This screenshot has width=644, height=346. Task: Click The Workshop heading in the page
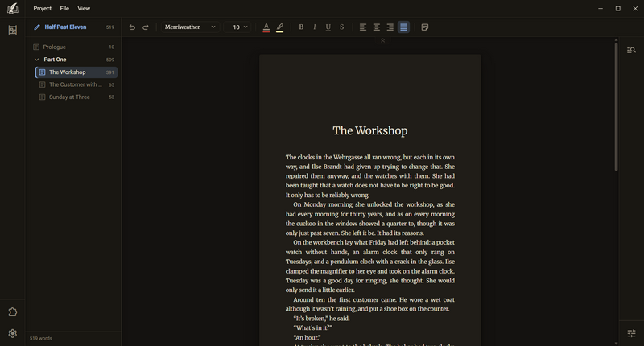click(370, 130)
